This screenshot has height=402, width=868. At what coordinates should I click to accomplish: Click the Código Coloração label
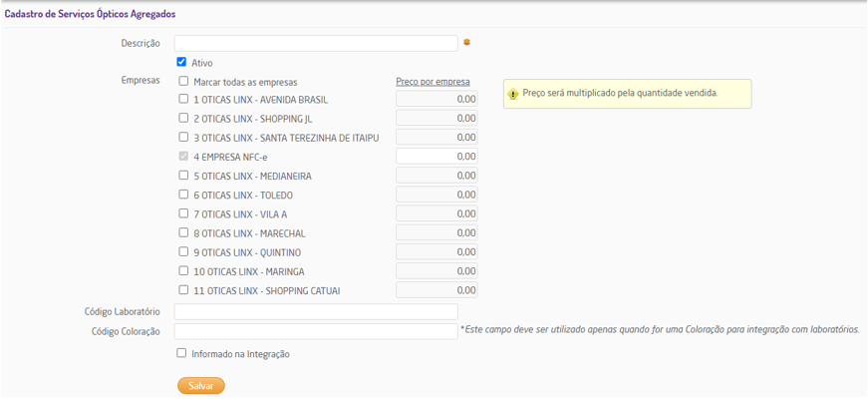tap(126, 331)
